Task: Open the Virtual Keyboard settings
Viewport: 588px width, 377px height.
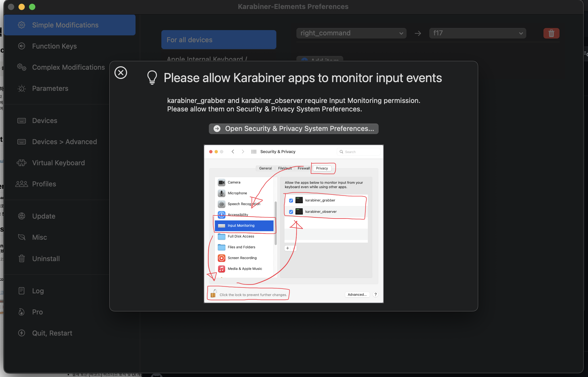Action: point(58,163)
